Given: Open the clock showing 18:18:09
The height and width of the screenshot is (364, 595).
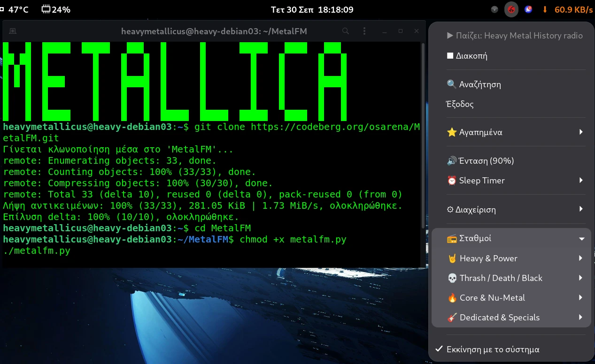Looking at the screenshot, I should tap(312, 9).
